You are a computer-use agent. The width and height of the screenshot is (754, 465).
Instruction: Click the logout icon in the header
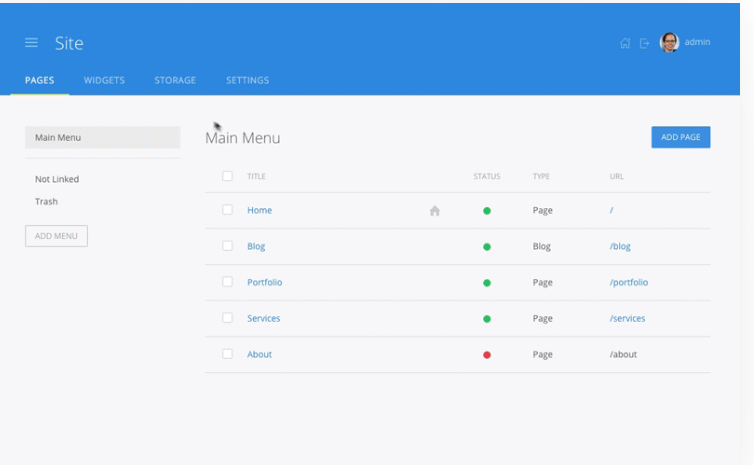coord(644,43)
